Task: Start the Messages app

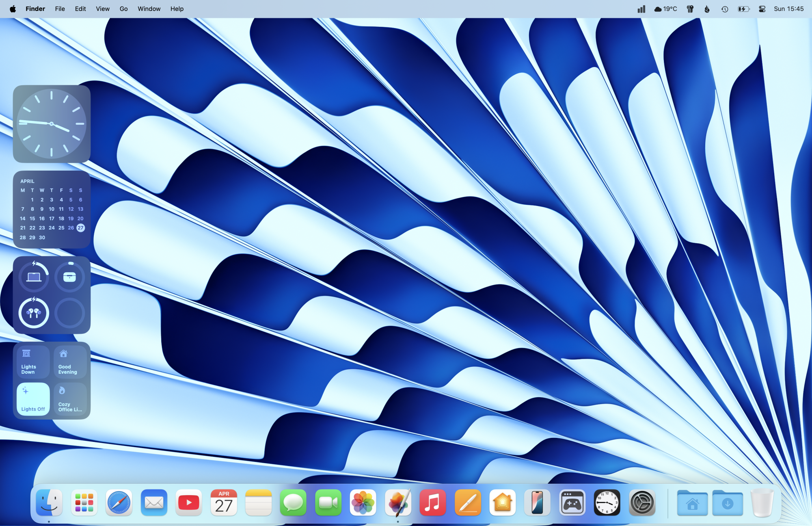Action: (293, 503)
